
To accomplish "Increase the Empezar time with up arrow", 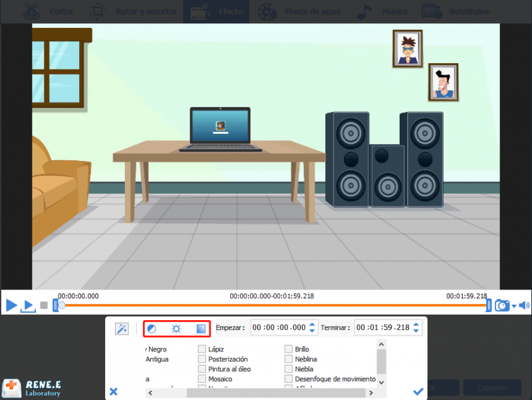I will coord(313,324).
